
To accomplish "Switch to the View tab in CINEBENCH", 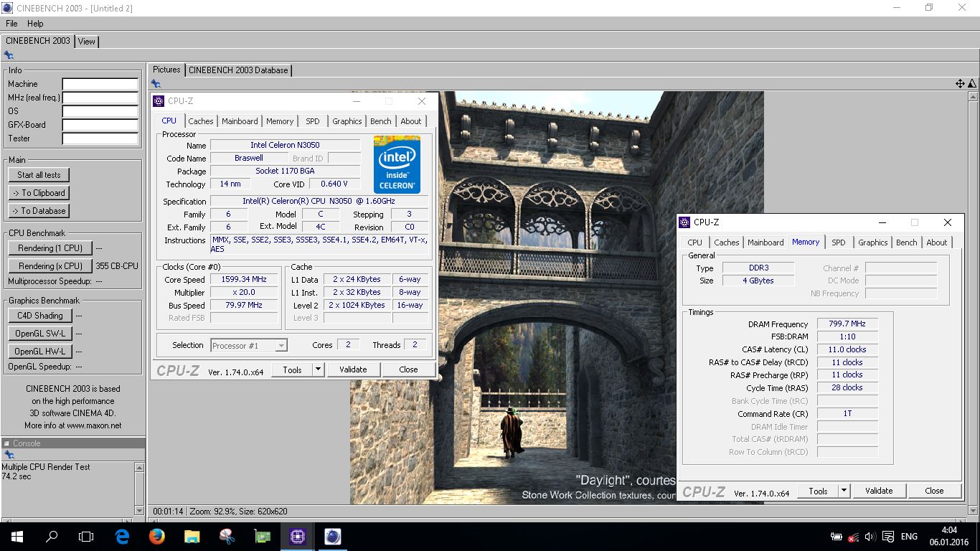I will (x=87, y=42).
